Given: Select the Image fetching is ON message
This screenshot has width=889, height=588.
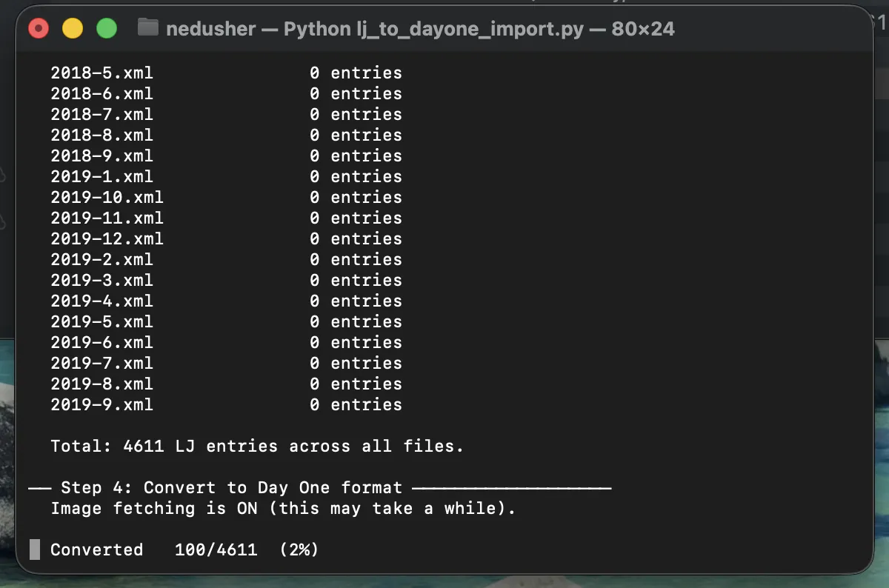Looking at the screenshot, I should (274, 508).
